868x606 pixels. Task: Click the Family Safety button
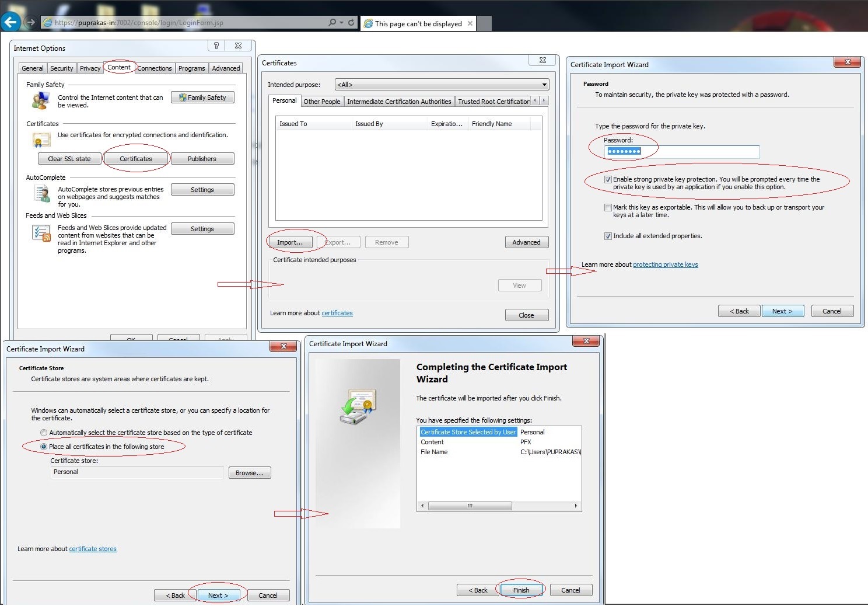(x=202, y=97)
